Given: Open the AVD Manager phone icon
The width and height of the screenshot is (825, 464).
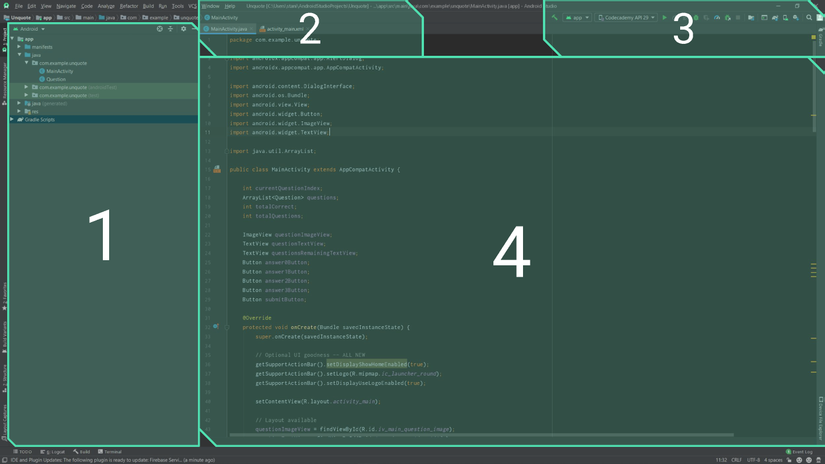Looking at the screenshot, I should 785,17.
